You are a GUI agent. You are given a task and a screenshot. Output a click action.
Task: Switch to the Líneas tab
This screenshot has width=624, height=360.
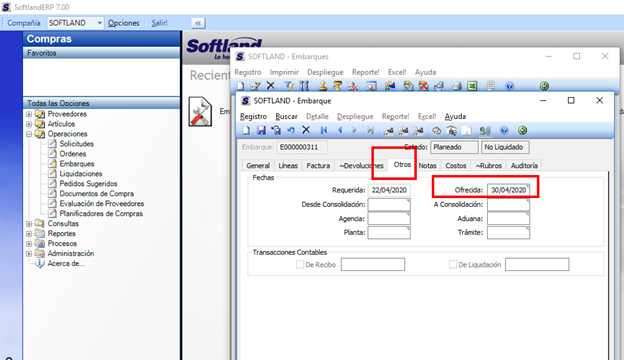pos(288,165)
